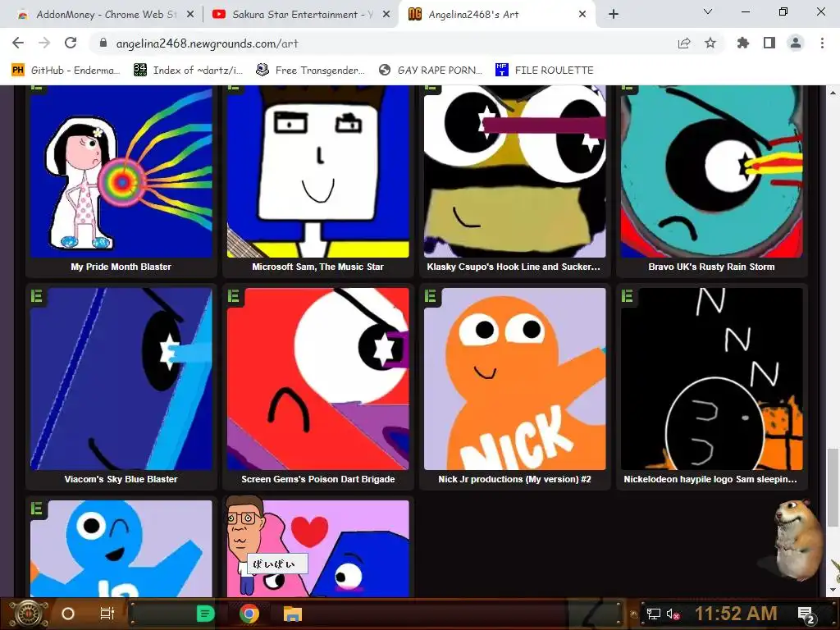Image resolution: width=840 pixels, height=630 pixels.
Task: Click the scrollbar down arrow
Action: (833, 590)
